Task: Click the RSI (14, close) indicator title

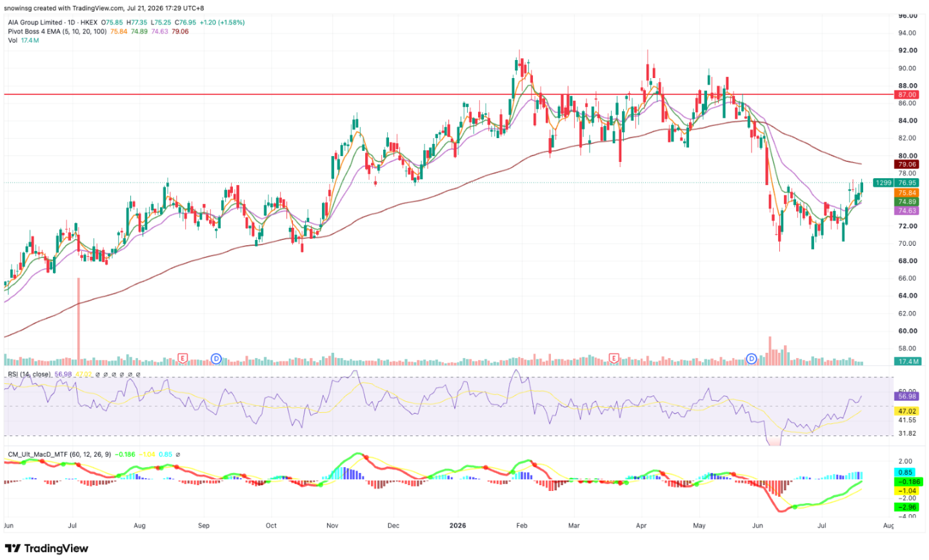Action: 30,374
